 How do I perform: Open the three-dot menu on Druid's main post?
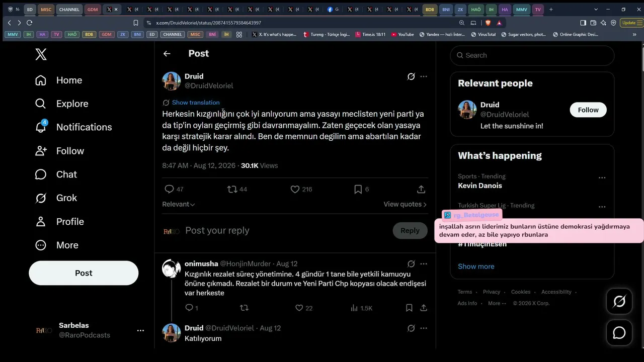[424, 76]
